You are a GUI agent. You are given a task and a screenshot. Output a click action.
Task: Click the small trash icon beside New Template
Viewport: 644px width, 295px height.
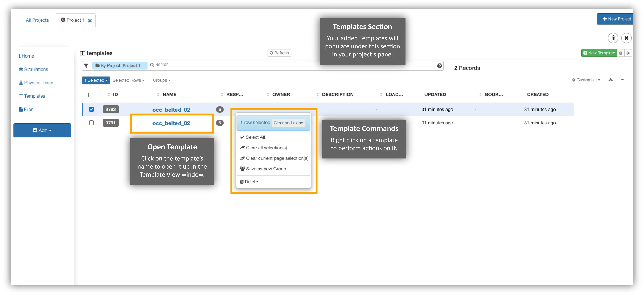coord(621,53)
